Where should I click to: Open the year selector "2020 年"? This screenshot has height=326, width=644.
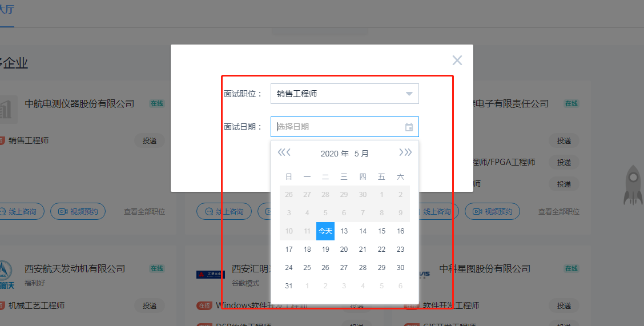coord(334,154)
